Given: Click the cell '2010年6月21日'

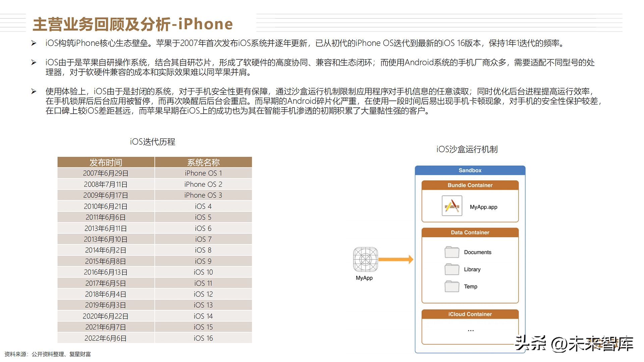Looking at the screenshot, I should (106, 206).
